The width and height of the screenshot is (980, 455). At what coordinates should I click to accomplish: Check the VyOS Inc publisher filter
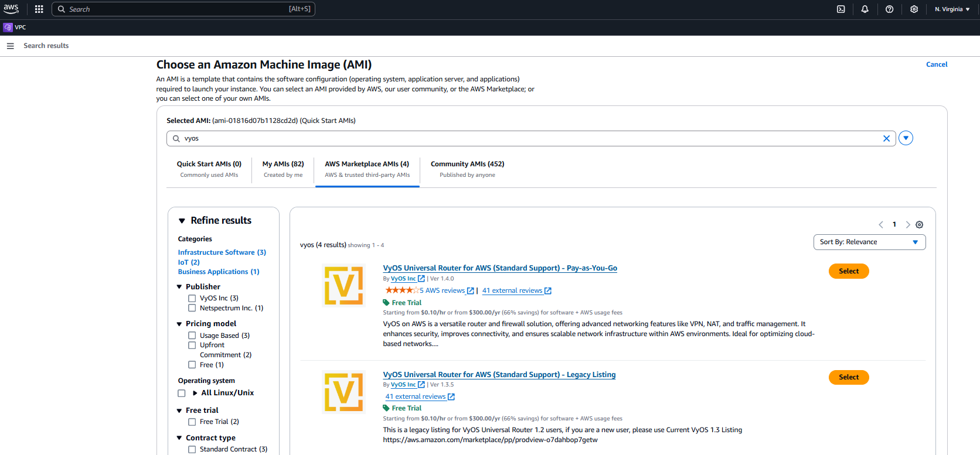pyautogui.click(x=192, y=298)
